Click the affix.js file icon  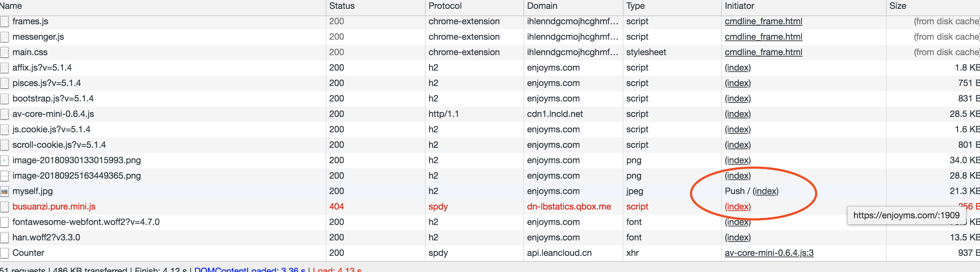(x=4, y=68)
